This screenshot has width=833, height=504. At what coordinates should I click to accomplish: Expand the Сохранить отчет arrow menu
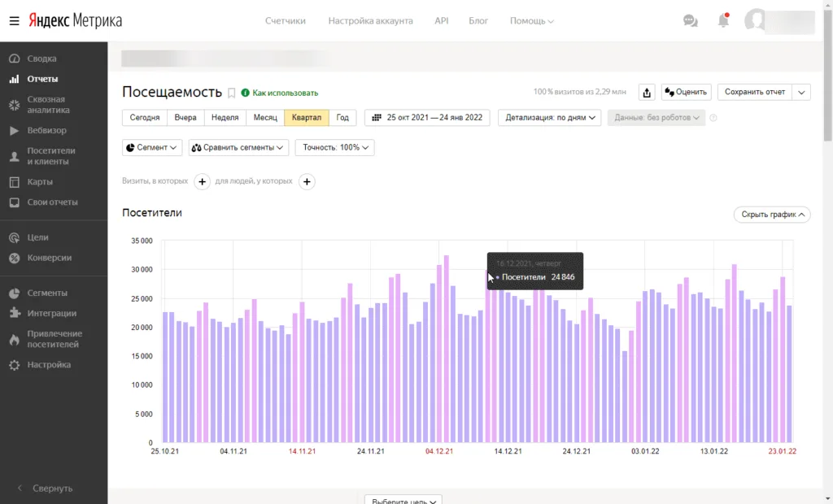[x=801, y=93]
